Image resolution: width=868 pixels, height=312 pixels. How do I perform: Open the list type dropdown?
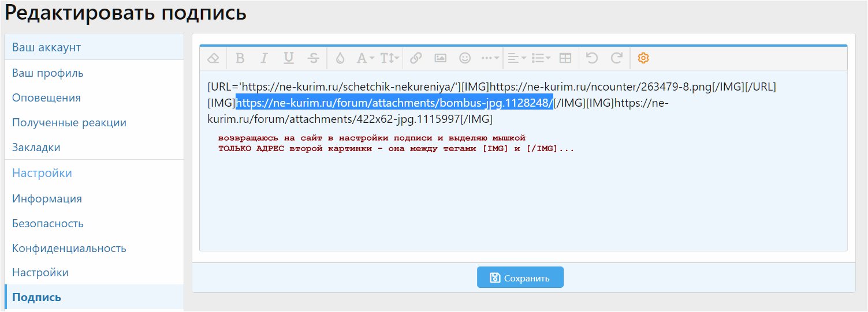[541, 58]
